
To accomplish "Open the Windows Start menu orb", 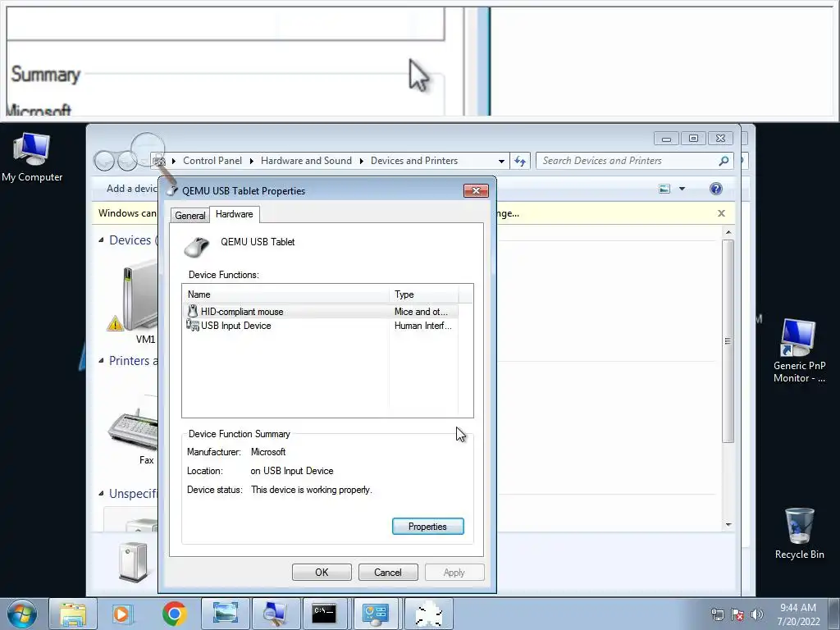I will coord(22,614).
